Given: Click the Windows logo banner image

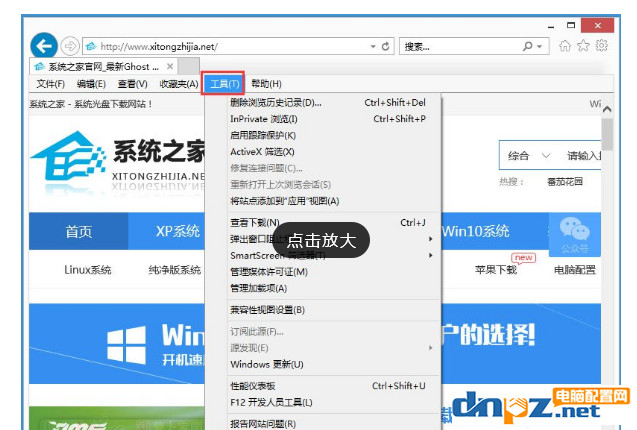Looking at the screenshot, I should pyautogui.click(x=126, y=345).
